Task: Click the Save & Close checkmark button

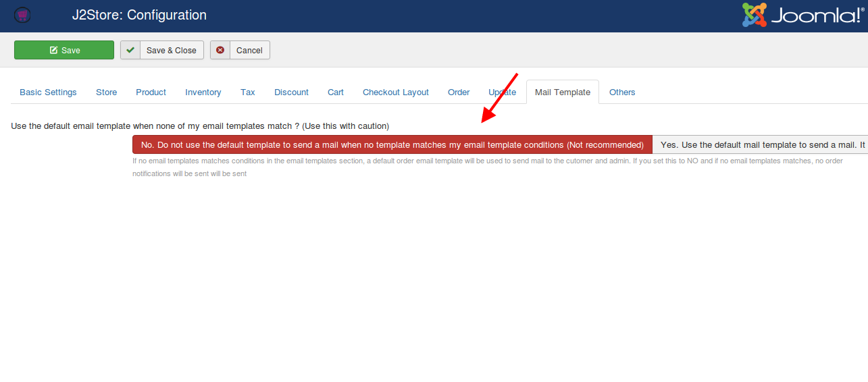Action: [162, 51]
